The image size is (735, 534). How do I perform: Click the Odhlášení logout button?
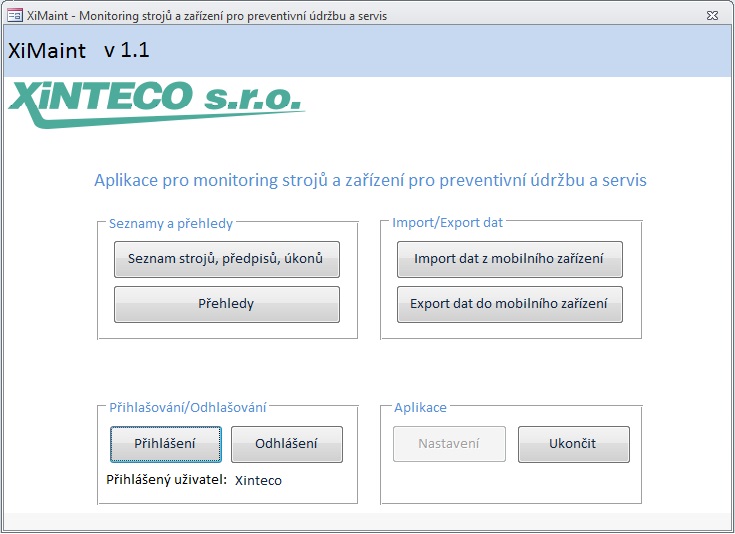tap(287, 444)
